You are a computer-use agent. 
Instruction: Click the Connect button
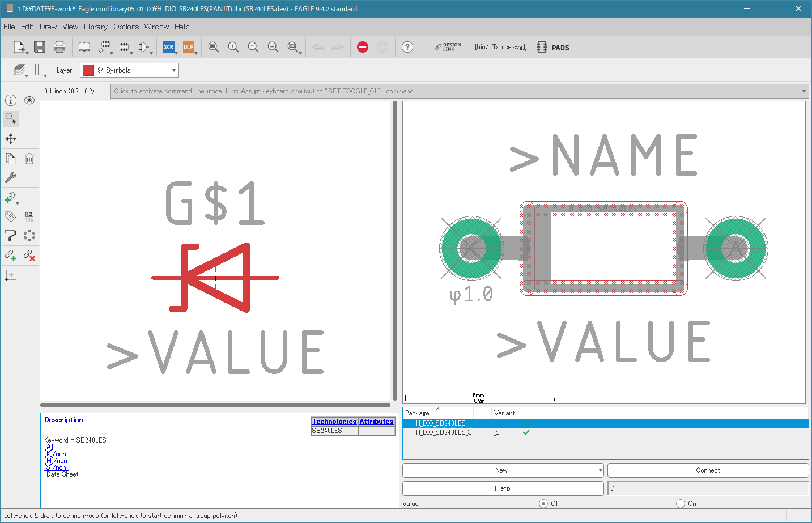coord(708,470)
